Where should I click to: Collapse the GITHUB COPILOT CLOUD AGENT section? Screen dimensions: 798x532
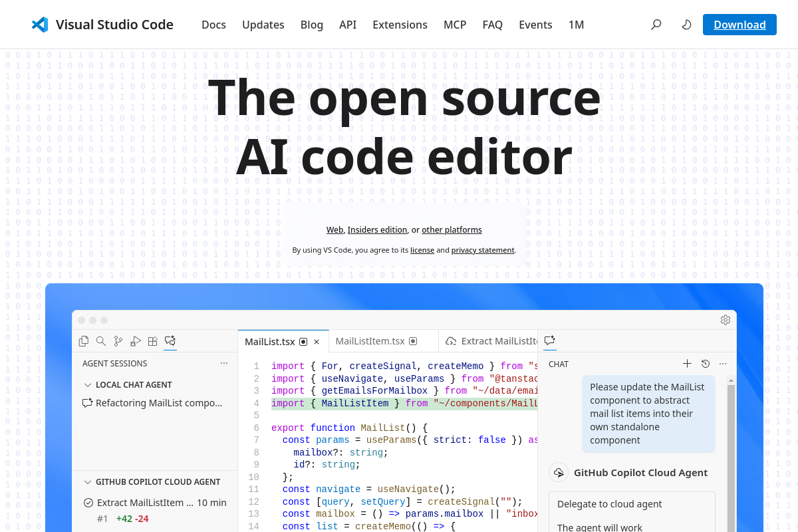[x=88, y=481]
